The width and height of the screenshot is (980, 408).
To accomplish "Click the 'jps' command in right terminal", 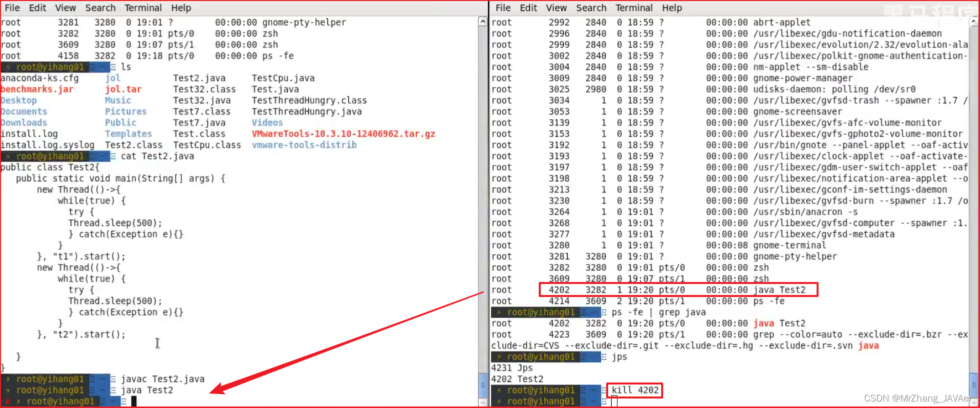I will (619, 356).
